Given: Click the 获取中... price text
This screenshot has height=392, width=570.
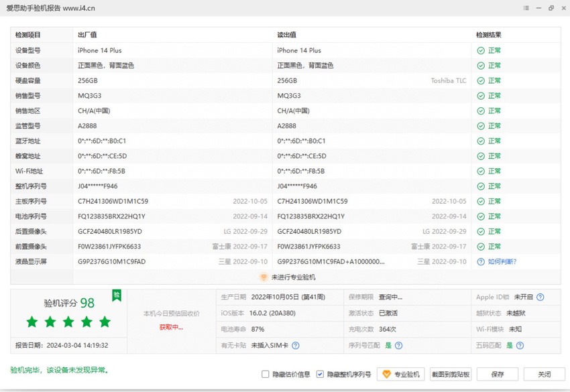Looking at the screenshot, I should tap(171, 327).
